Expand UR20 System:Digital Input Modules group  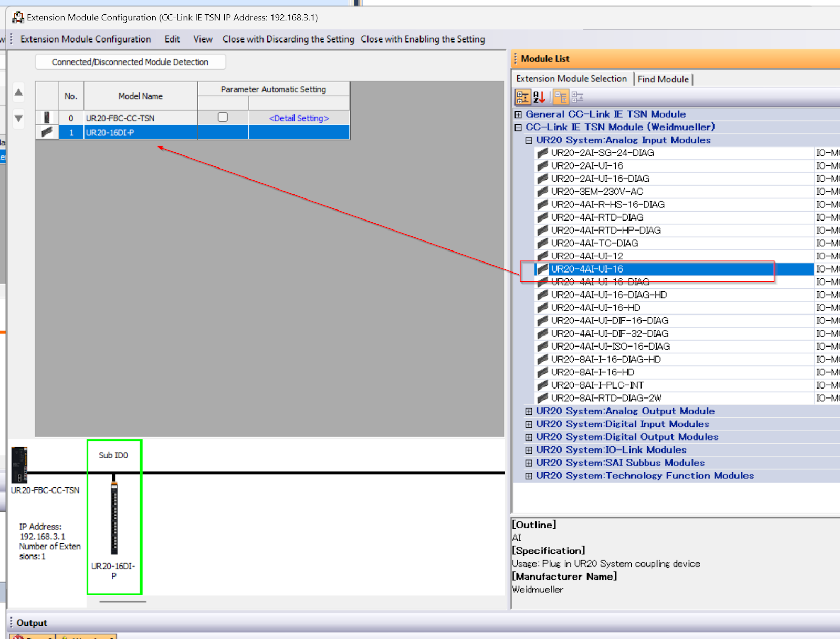[x=529, y=424]
